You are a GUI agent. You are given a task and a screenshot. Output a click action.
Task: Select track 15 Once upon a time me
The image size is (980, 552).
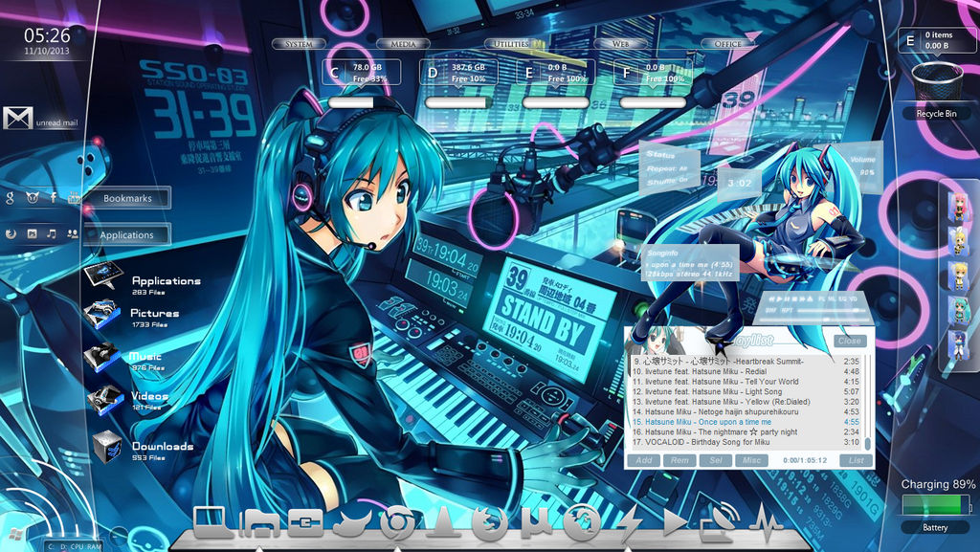click(x=745, y=422)
